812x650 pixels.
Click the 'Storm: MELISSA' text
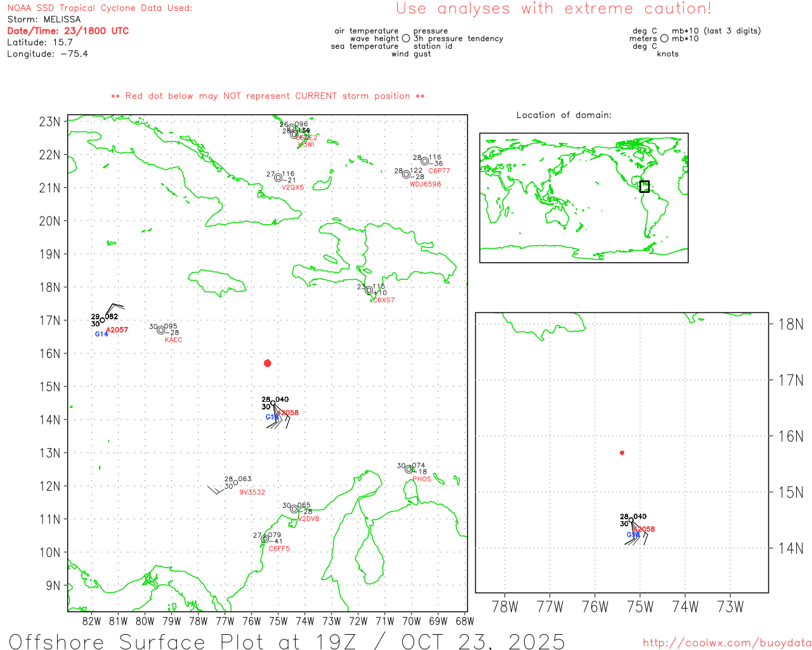[x=44, y=20]
